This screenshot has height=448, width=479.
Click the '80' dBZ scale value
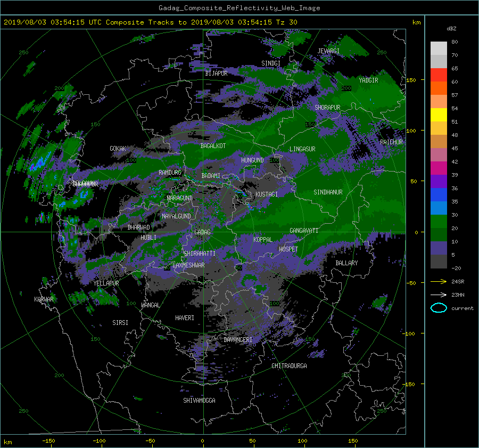tap(455, 42)
